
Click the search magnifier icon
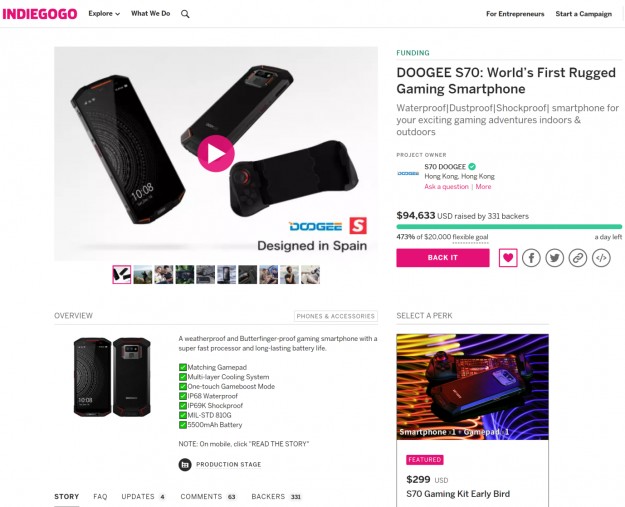(x=185, y=14)
